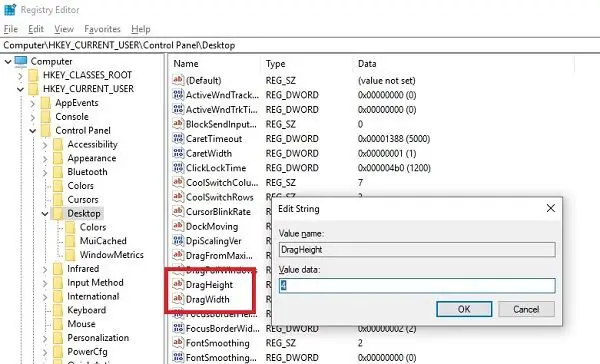Click the ActiveWndTrack DWORD value icon
600x364 pixels.
point(178,95)
